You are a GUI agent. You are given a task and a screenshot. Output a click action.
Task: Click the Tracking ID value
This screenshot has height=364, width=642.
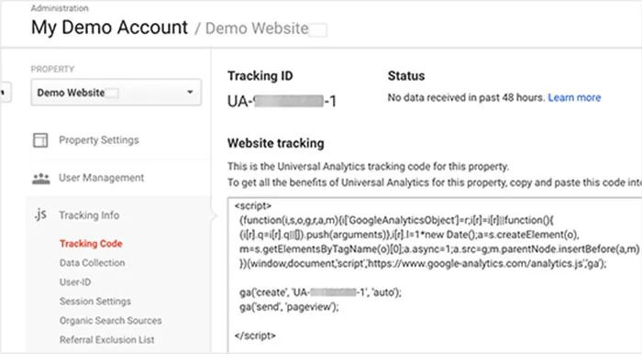[x=282, y=101]
